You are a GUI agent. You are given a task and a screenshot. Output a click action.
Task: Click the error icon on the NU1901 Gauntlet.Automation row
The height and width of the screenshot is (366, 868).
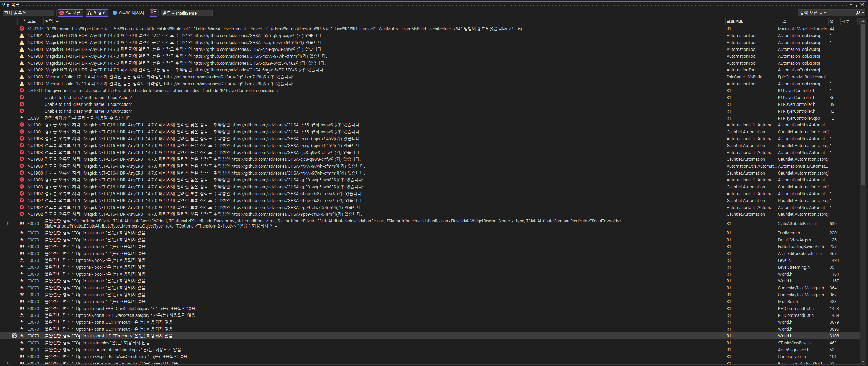point(22,132)
